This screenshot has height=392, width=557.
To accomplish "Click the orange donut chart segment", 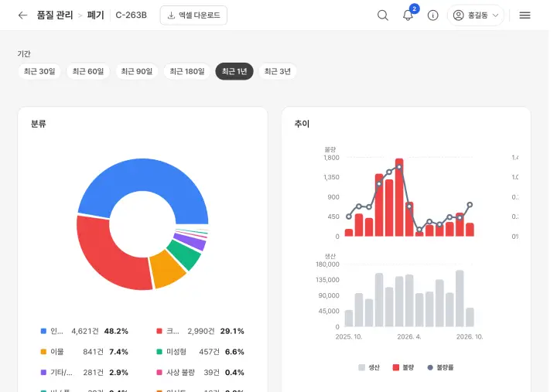I will (x=166, y=269).
